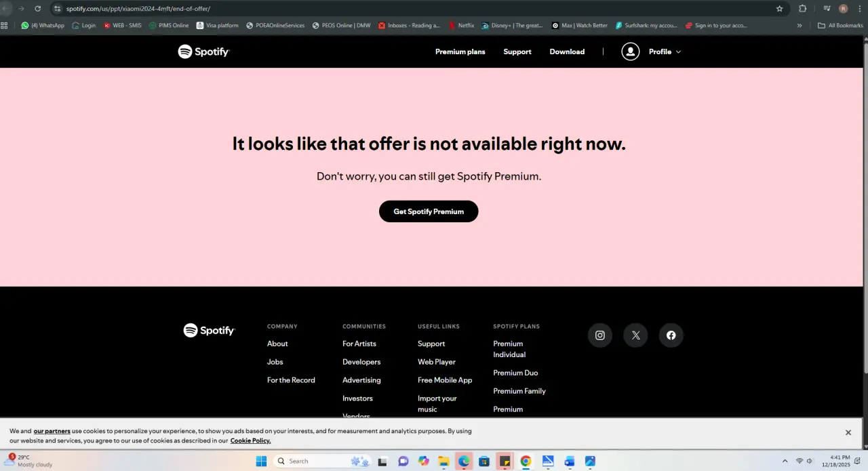This screenshot has width=868, height=471.
Task: Open Premium plans in the top navigation
Action: tap(460, 52)
